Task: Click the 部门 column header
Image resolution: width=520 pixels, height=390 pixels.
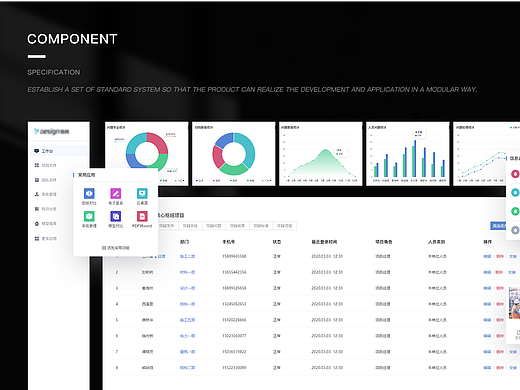Action: (184, 242)
